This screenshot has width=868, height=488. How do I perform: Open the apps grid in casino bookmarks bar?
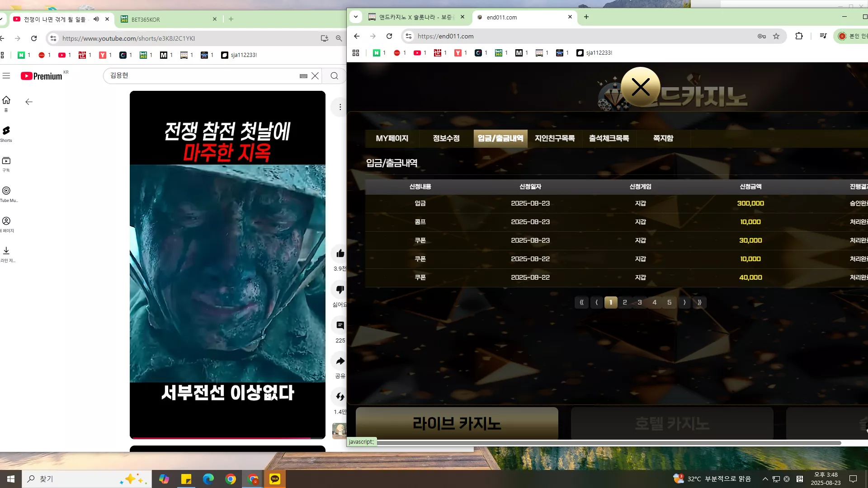(x=356, y=53)
